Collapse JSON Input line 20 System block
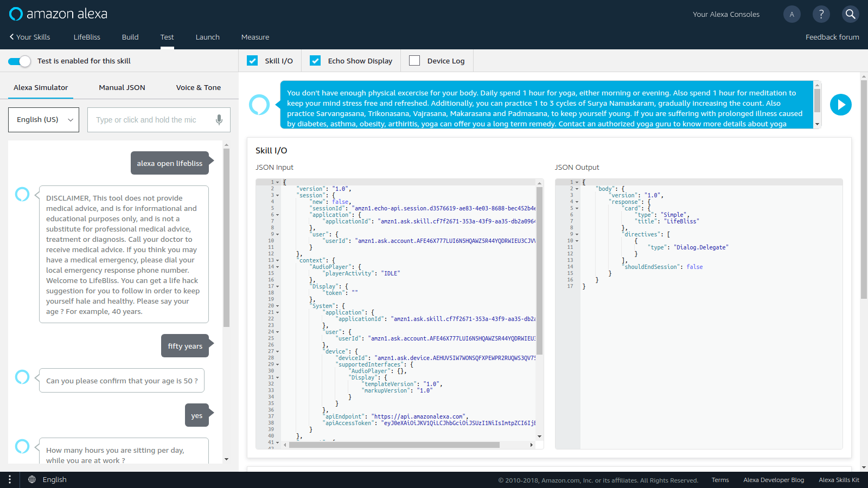868x488 pixels. pyautogui.click(x=278, y=306)
